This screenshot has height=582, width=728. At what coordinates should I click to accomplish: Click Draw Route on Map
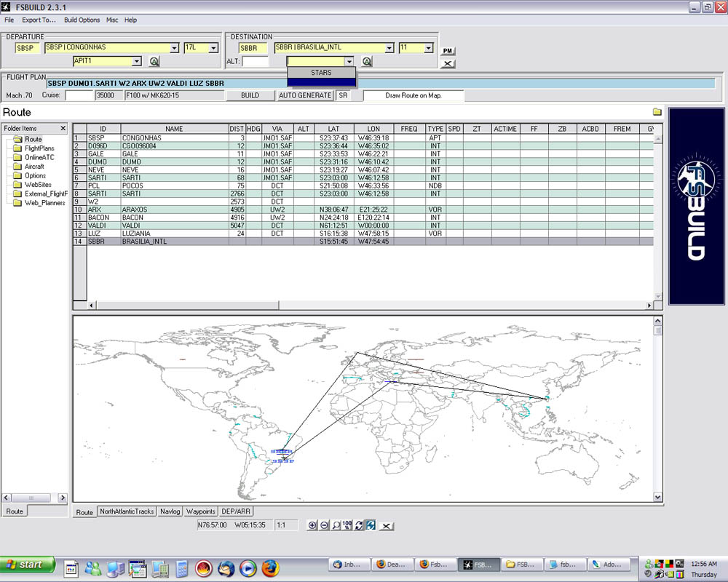click(414, 95)
